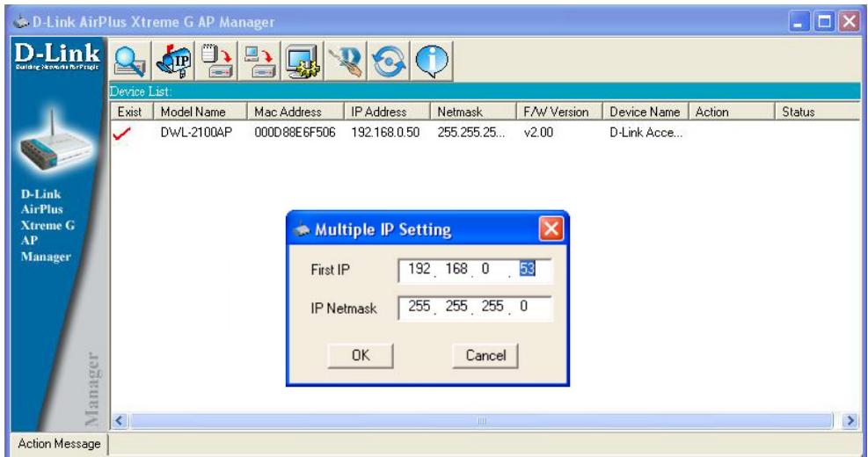
Task: Click the Configuration files computer-transfer icon
Action: (x=259, y=61)
